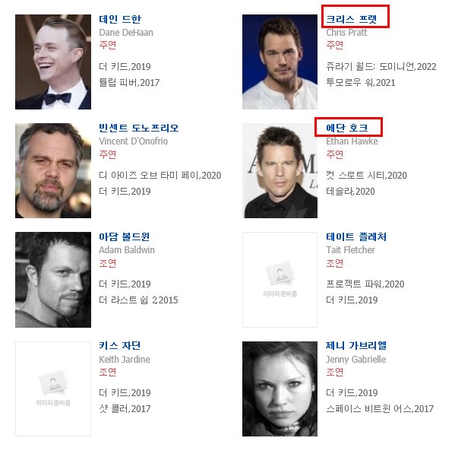Click Adam Baldwin's black-and-white photo
Screen dimensions: 455x476
53,280
